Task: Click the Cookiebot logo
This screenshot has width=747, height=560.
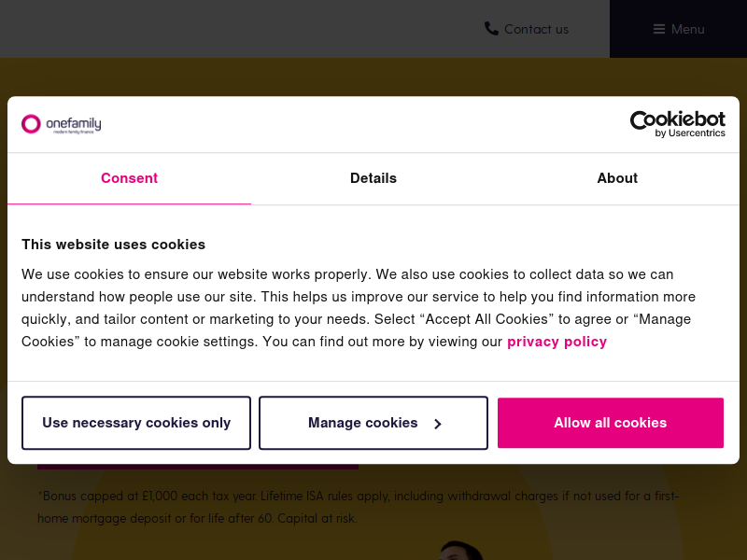Action: tap(678, 124)
